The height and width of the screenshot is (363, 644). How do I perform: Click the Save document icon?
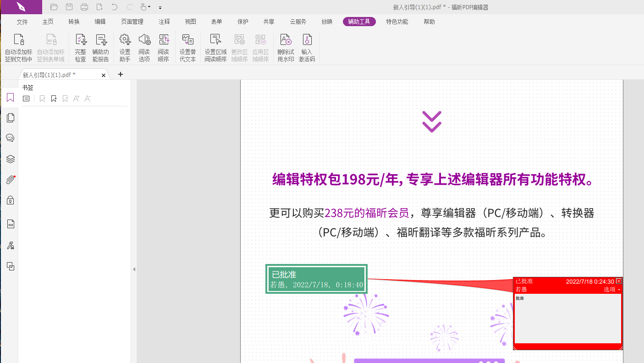tap(69, 7)
